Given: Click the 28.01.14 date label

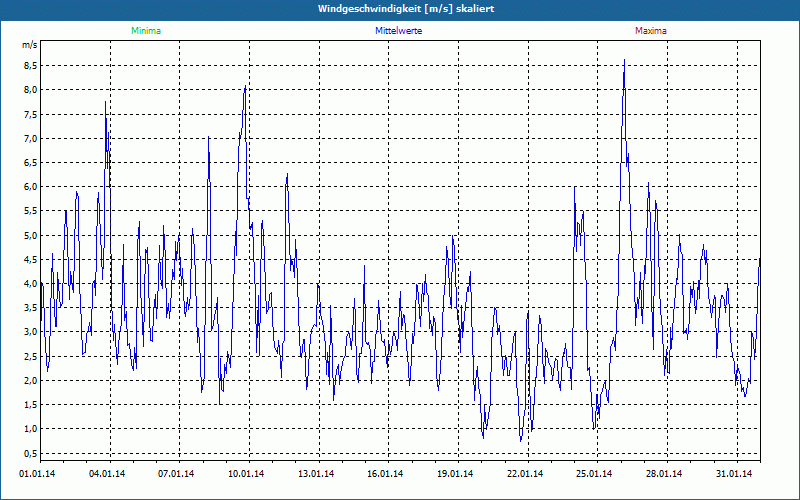Looking at the screenshot, I should [664, 474].
